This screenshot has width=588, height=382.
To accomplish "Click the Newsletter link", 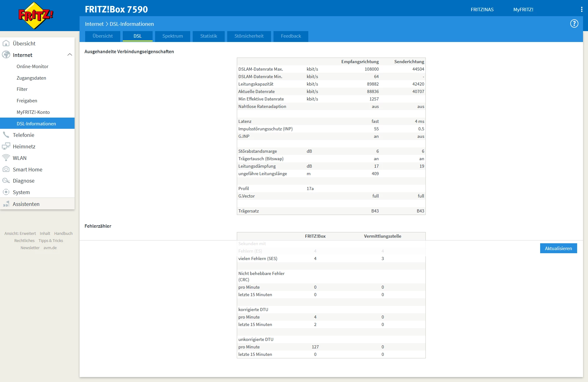I will (30, 248).
